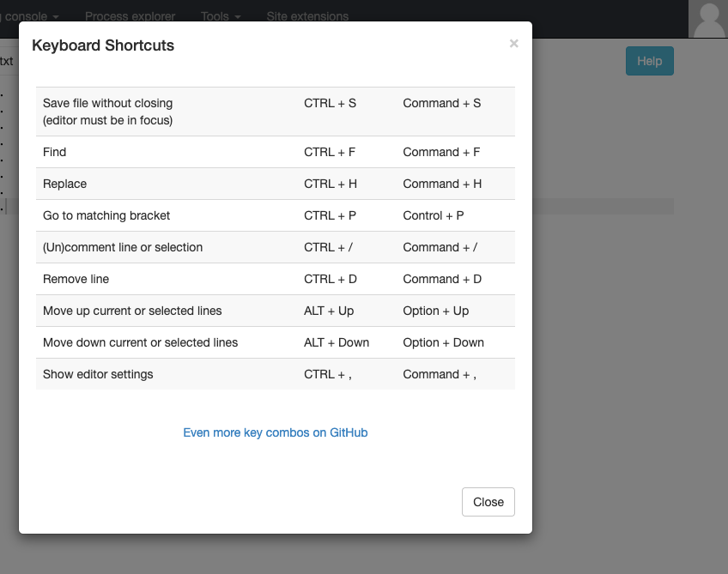Dismiss the dialog with the Close button

tap(488, 502)
